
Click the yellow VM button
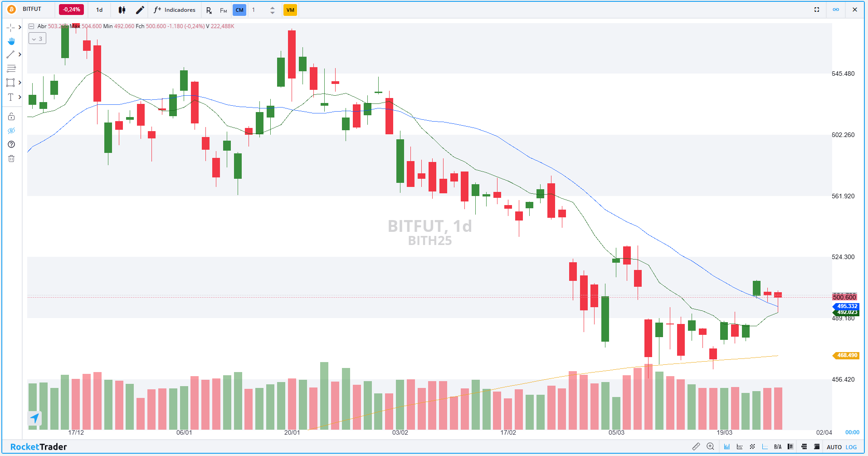pyautogui.click(x=290, y=10)
